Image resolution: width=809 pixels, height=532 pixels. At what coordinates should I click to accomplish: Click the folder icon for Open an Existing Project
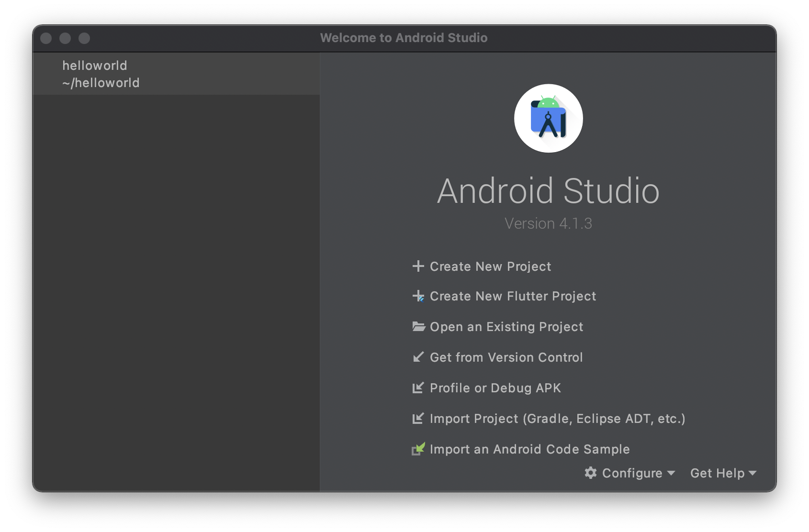tap(418, 326)
